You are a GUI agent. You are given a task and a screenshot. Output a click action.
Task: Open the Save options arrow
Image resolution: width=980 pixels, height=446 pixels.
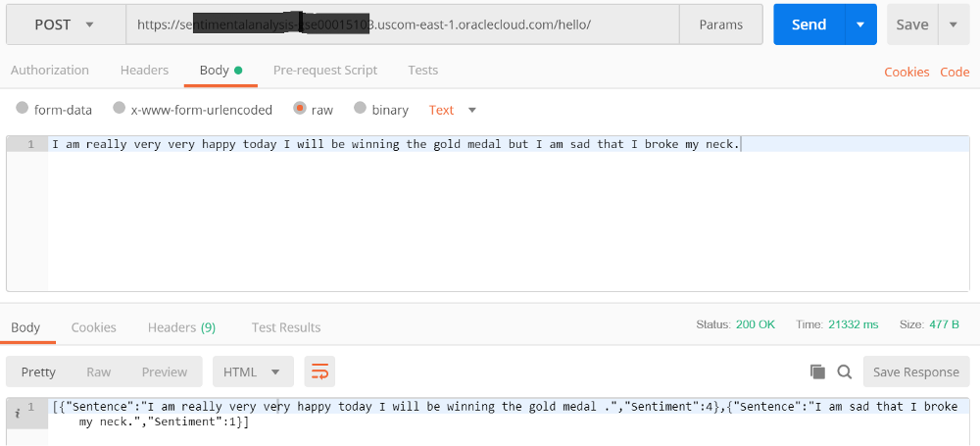click(x=954, y=25)
